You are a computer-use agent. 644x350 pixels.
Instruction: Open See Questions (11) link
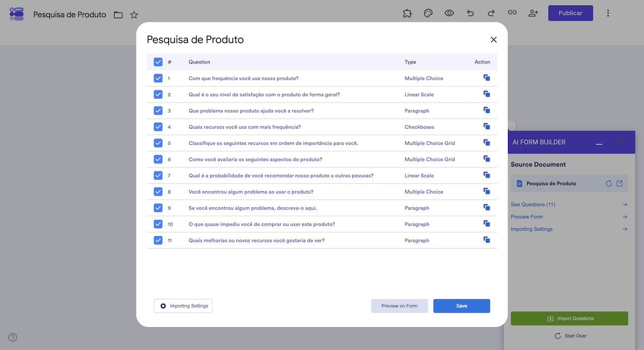pos(533,205)
